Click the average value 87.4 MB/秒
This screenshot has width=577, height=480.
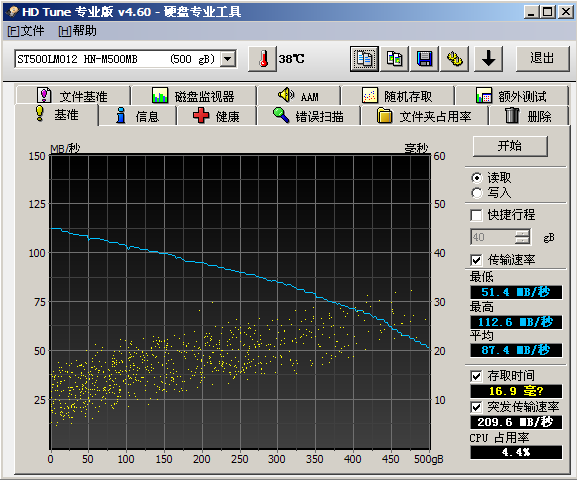516,350
